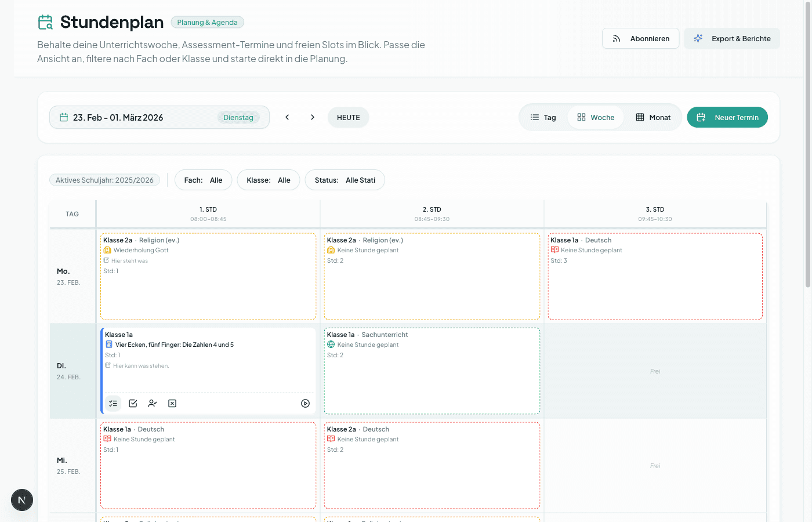
Task: Open the checklist icon on Tuesday's lesson card
Action: [x=113, y=404]
